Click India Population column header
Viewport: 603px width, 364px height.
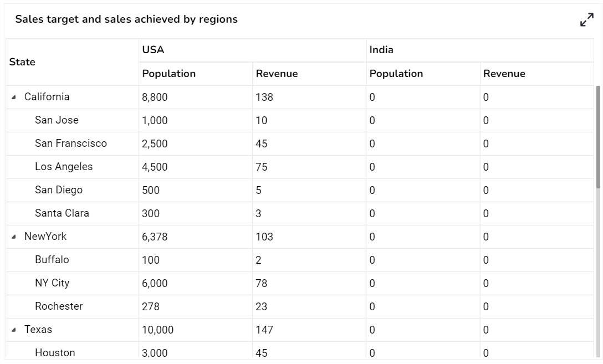coord(396,74)
